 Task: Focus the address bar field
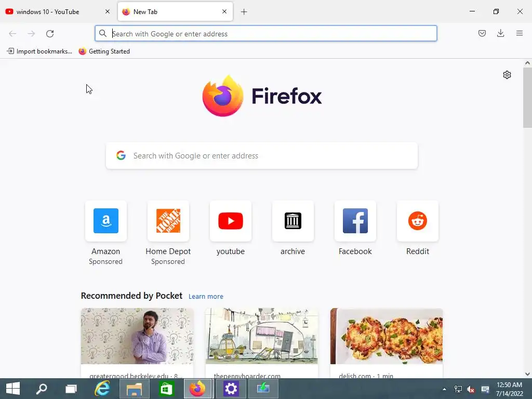click(x=265, y=34)
